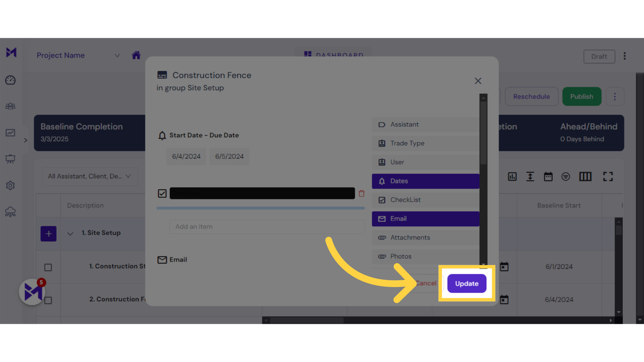The width and height of the screenshot is (644, 362).
Task: Click the Dates menu item
Action: [426, 181]
